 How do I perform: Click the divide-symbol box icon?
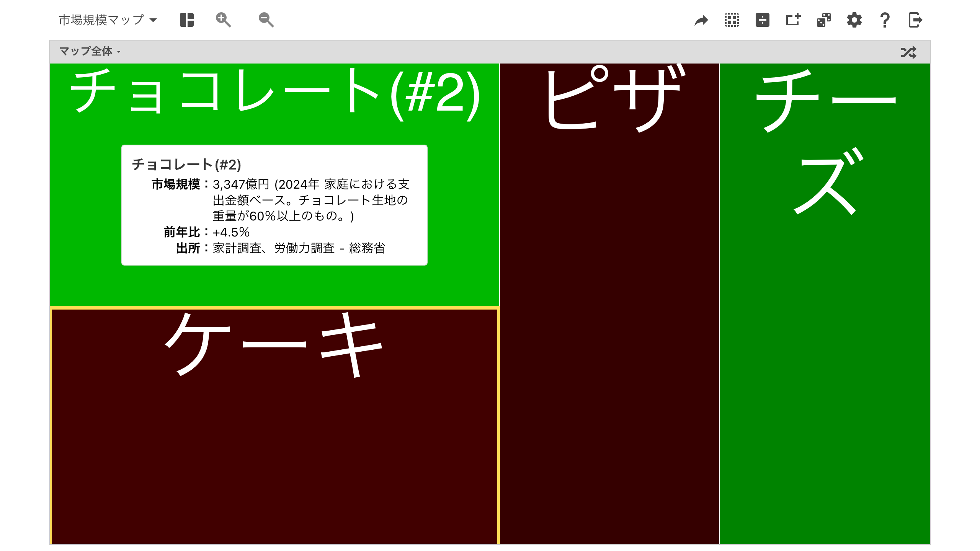(x=763, y=20)
